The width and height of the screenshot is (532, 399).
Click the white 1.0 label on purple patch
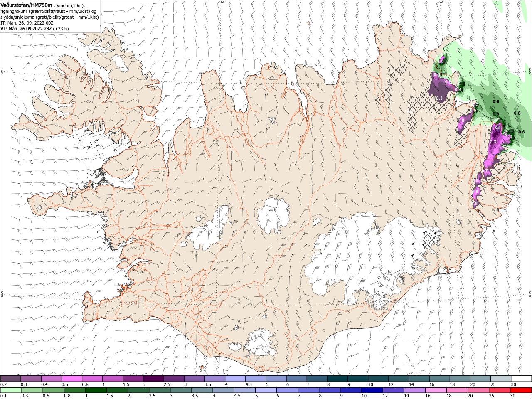pyautogui.click(x=461, y=121)
